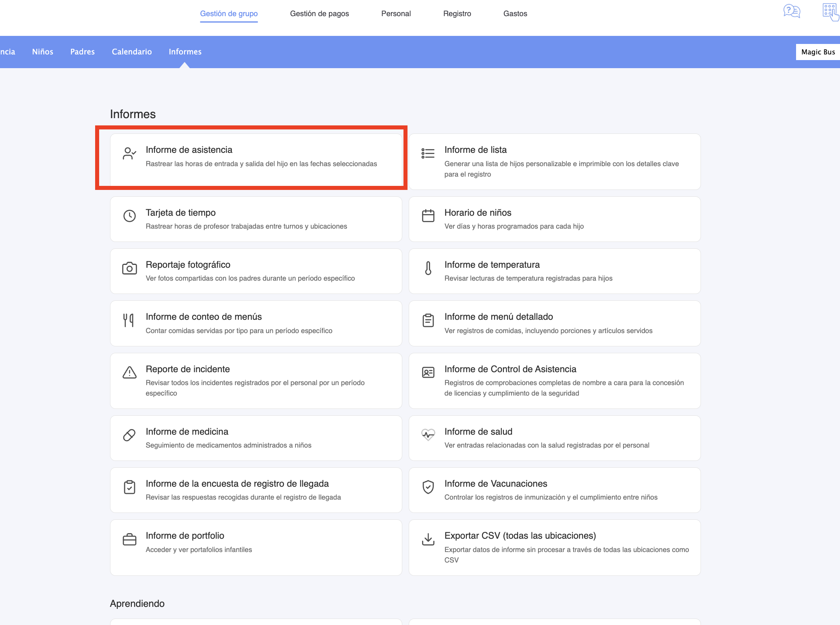Click the download icon for Exportar CSV
The height and width of the screenshot is (625, 840).
428,539
